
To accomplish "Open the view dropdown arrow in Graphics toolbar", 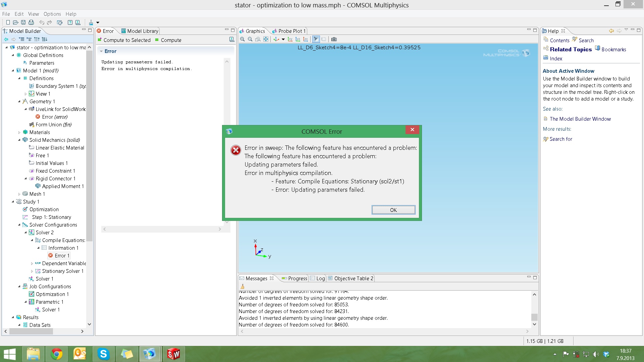I will pos(283,39).
